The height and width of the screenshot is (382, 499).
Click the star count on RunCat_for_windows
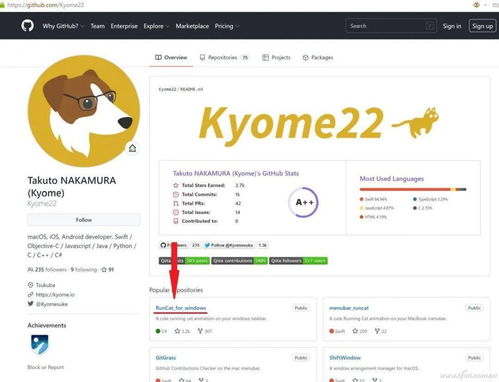(x=182, y=331)
